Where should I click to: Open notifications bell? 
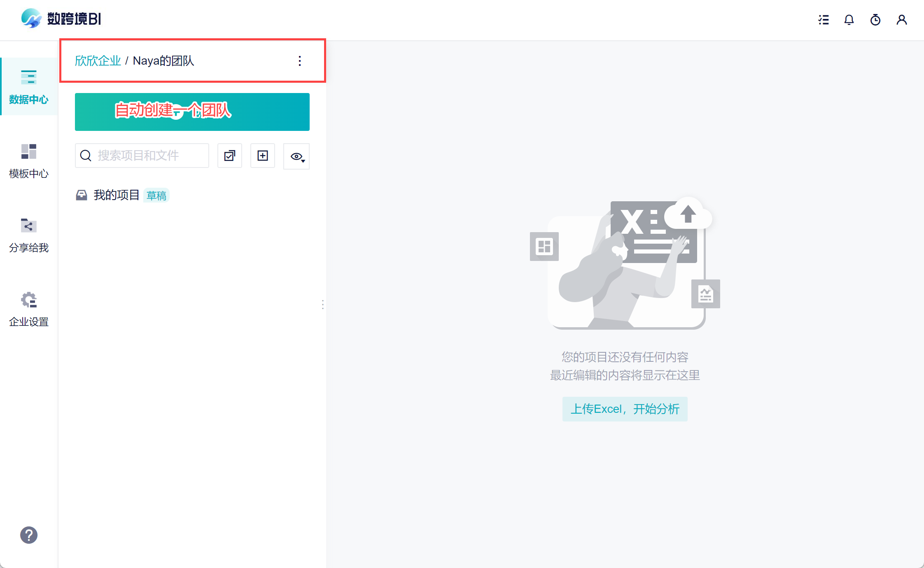(x=849, y=20)
